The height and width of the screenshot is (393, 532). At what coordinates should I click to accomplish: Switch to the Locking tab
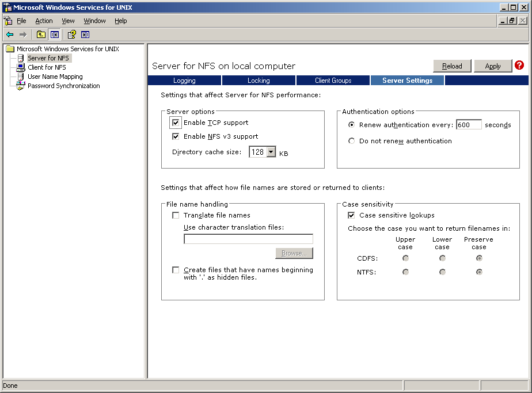259,81
